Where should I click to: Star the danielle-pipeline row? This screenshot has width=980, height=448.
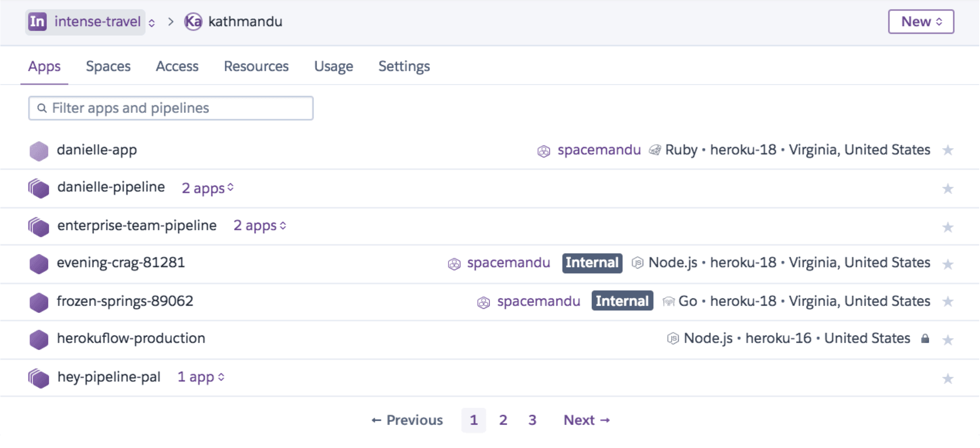click(x=948, y=189)
